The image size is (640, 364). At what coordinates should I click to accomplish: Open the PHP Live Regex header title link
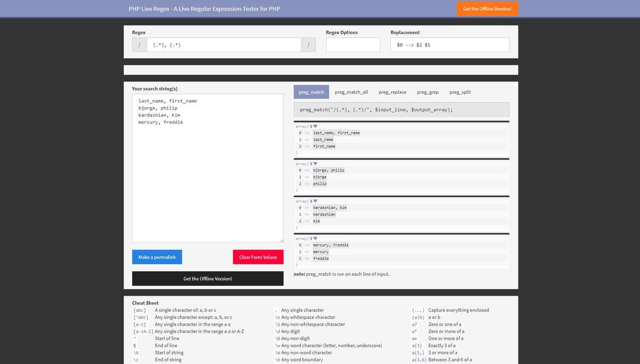point(204,9)
